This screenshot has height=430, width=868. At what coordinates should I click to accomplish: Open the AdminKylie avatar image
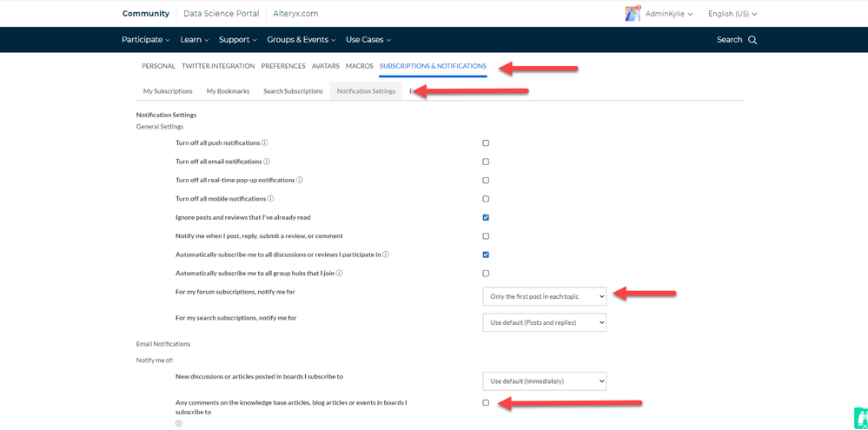pos(633,14)
